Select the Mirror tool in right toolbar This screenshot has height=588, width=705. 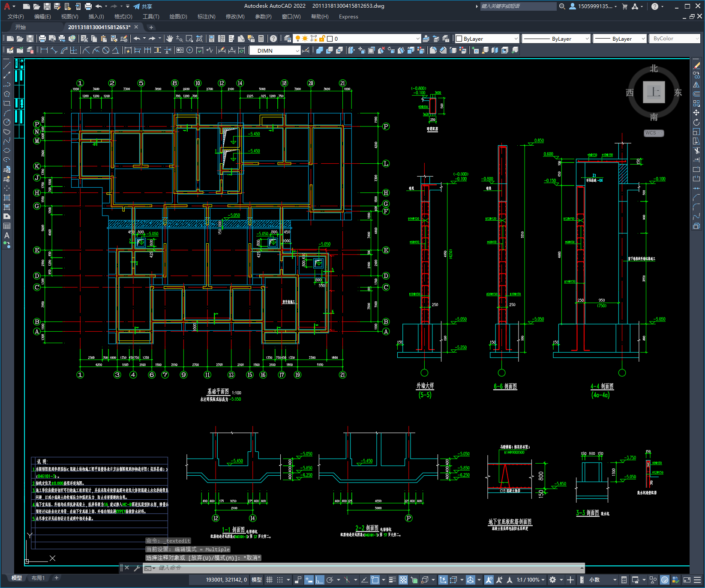[x=696, y=84]
